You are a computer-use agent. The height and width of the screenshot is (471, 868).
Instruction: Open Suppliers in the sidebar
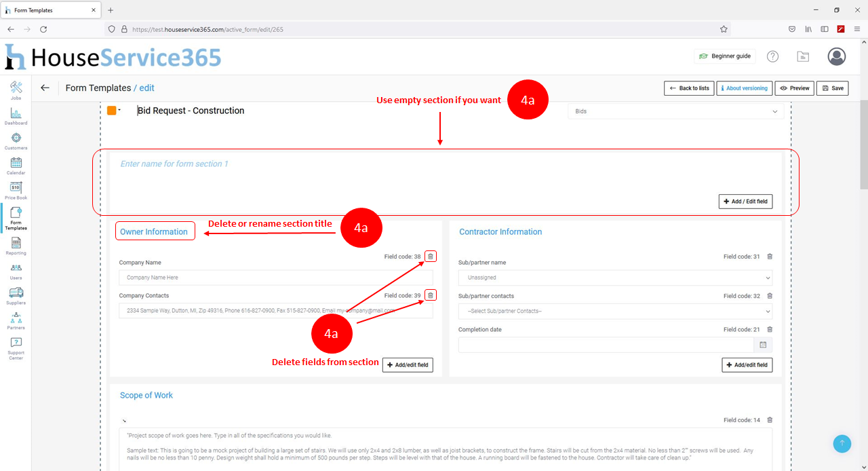click(16, 296)
